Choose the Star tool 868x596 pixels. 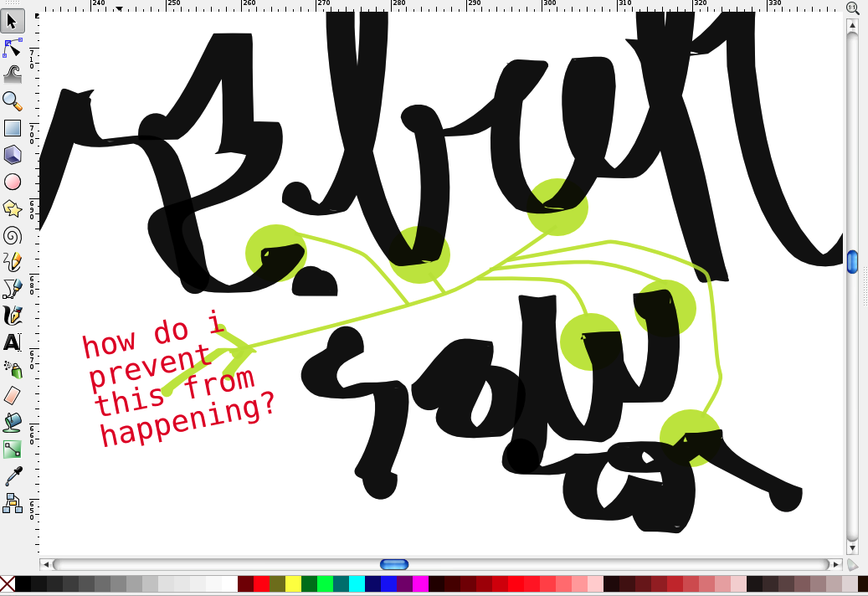pyautogui.click(x=12, y=208)
